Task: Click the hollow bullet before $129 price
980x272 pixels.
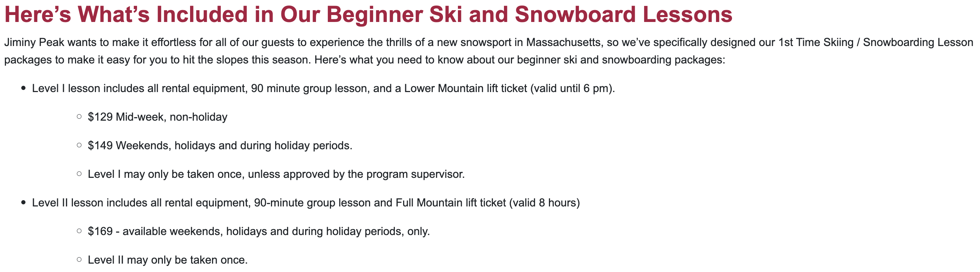Action: click(79, 117)
